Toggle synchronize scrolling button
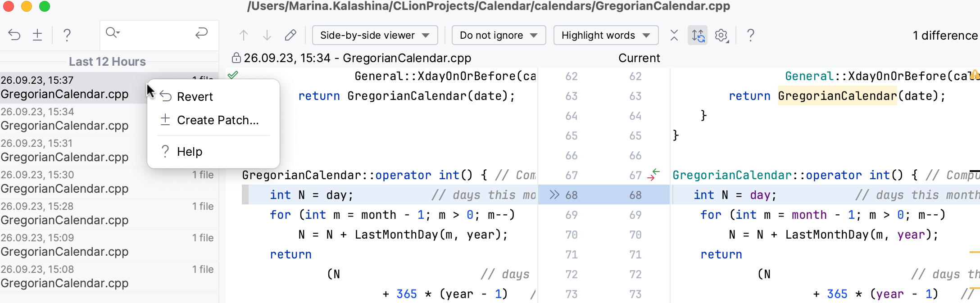This screenshot has width=980, height=303. (698, 35)
